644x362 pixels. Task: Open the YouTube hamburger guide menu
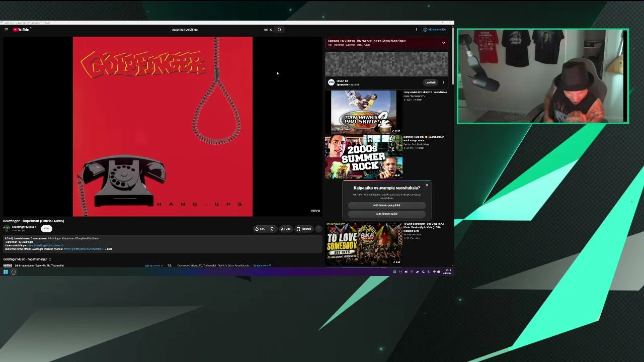coord(6,30)
